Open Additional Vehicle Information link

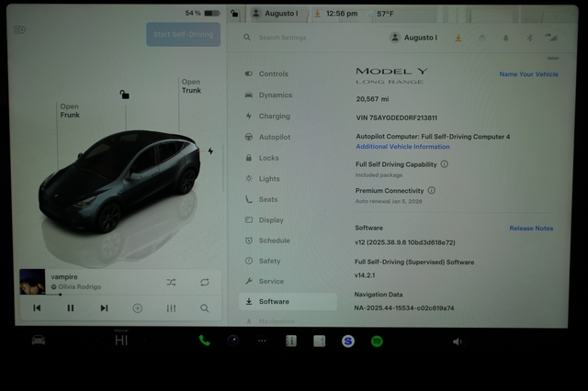(402, 147)
